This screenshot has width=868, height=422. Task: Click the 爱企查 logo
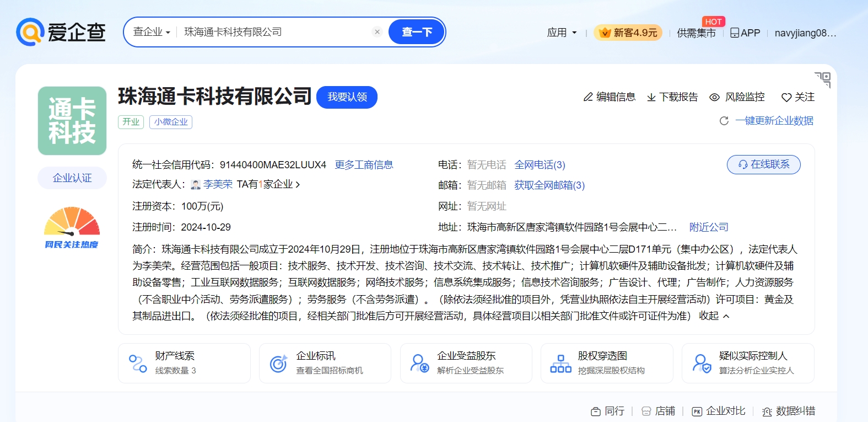tap(61, 32)
